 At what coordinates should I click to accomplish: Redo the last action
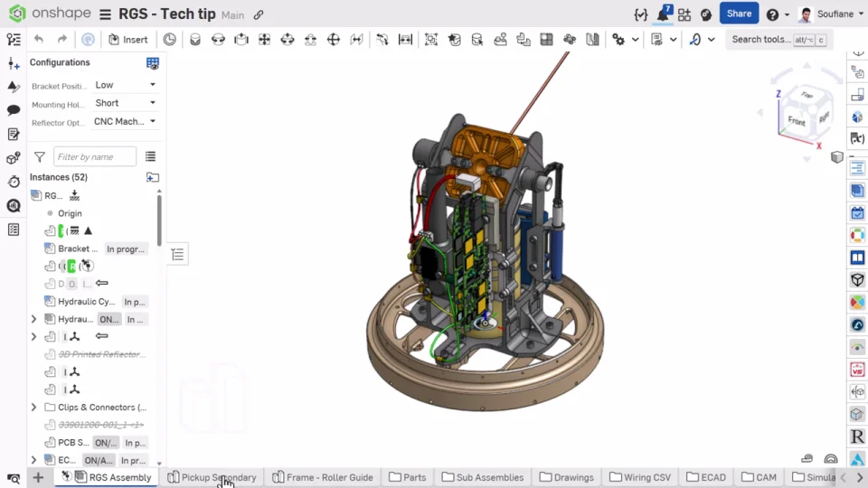pyautogui.click(x=62, y=39)
